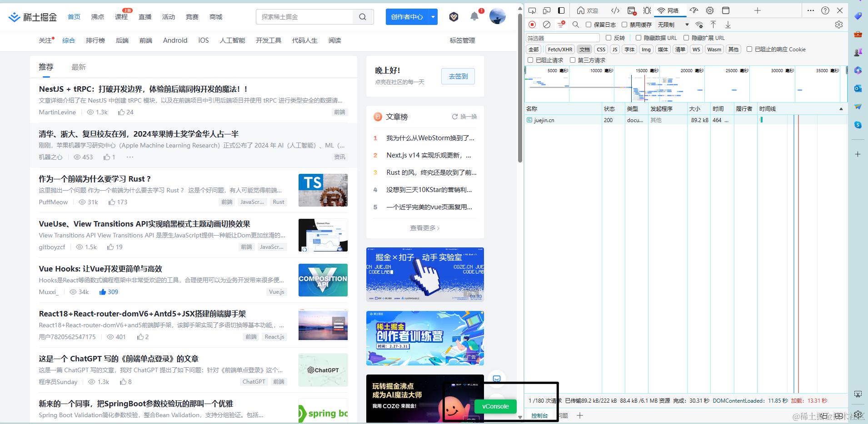
Task: Open the 欢迎 DevTools tab
Action: (x=588, y=10)
